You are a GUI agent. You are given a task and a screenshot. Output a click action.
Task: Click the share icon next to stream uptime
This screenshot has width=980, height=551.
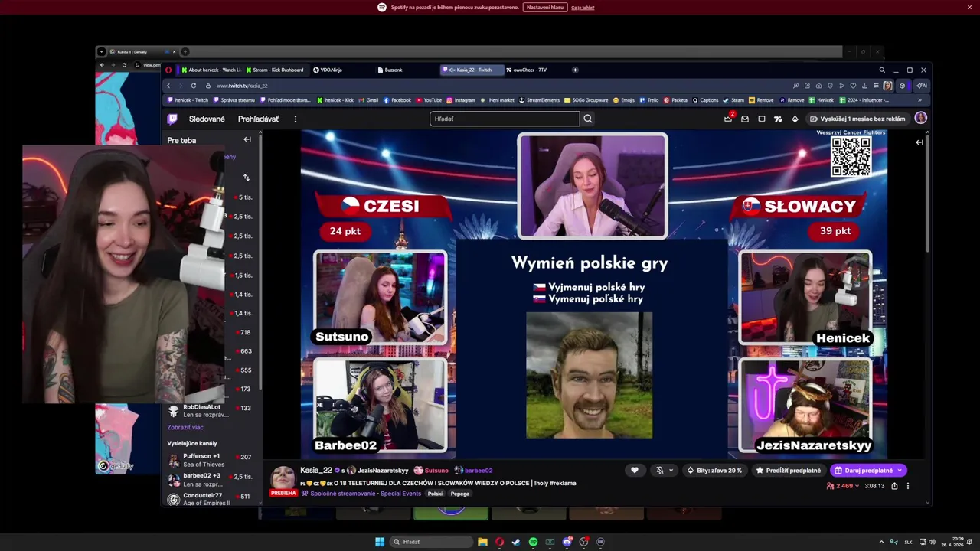[x=894, y=486]
